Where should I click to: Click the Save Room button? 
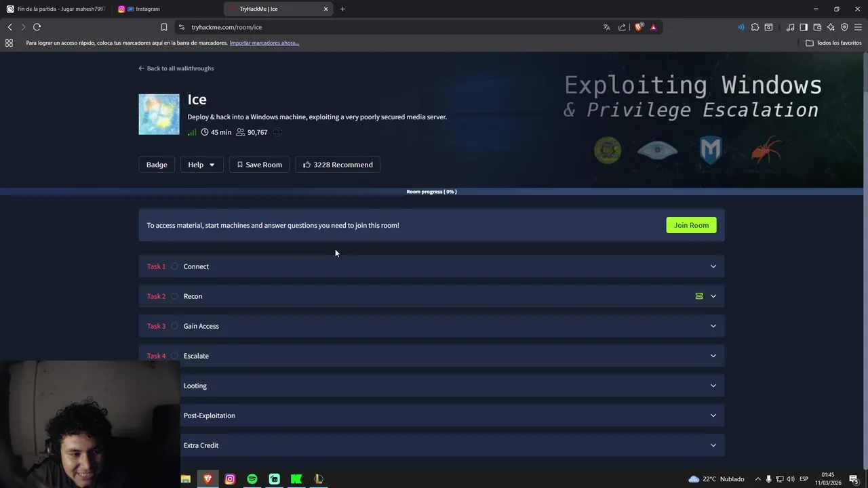pyautogui.click(x=260, y=165)
